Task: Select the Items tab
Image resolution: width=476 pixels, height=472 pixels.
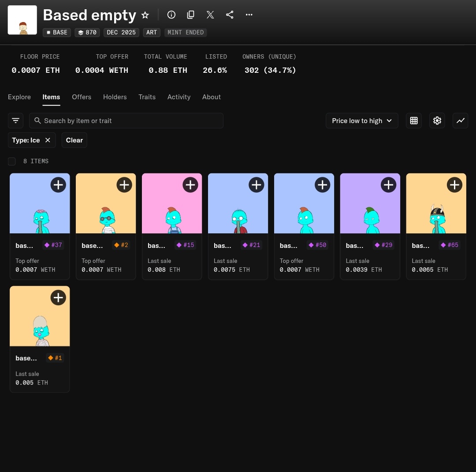Action: (x=51, y=97)
